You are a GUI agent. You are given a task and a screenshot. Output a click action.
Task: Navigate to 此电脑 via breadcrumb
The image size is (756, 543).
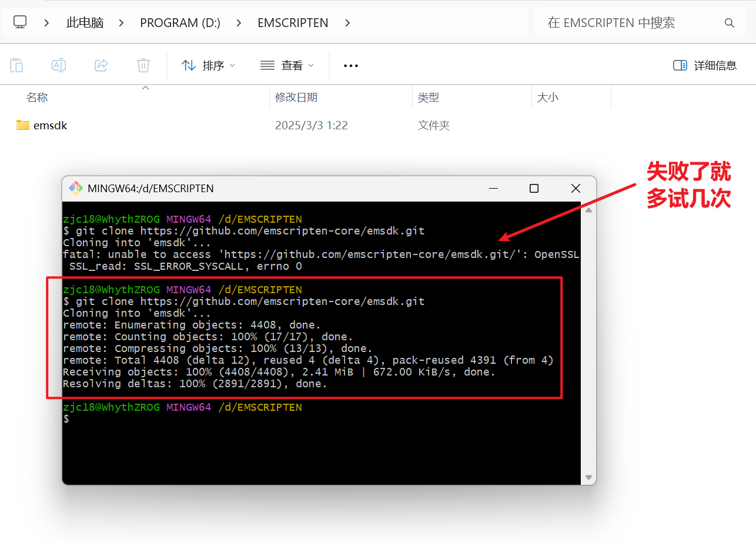pos(85,22)
